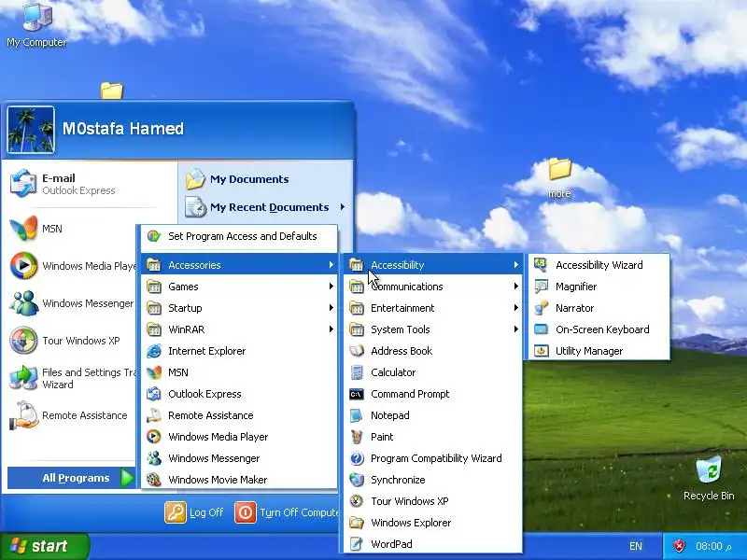
Task: Expand Communications submenu
Action: (x=432, y=287)
